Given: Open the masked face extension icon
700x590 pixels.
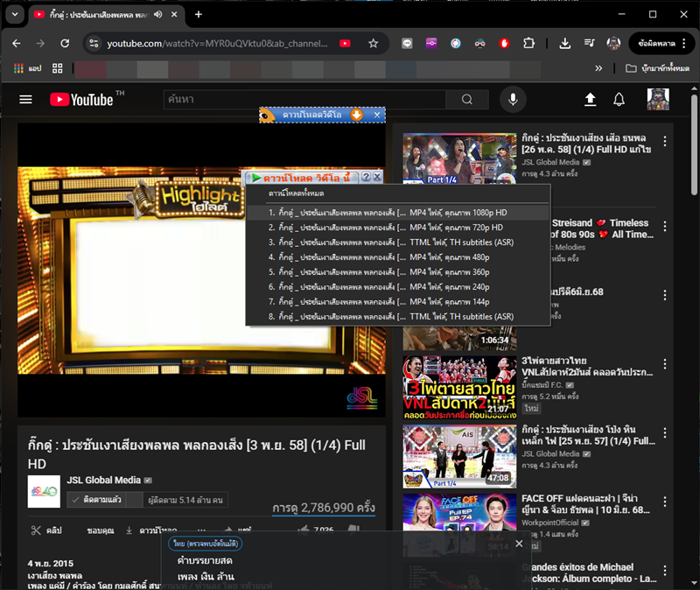Looking at the screenshot, I should pos(479,43).
